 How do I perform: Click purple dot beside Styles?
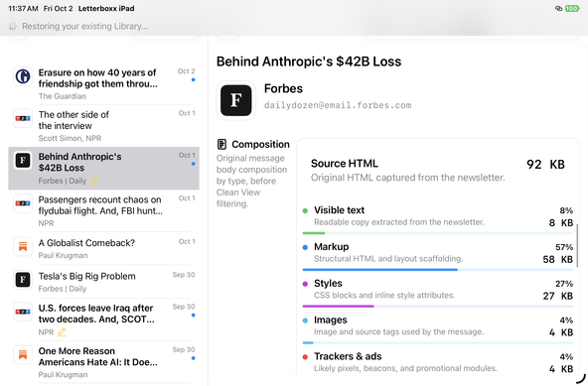(x=305, y=284)
